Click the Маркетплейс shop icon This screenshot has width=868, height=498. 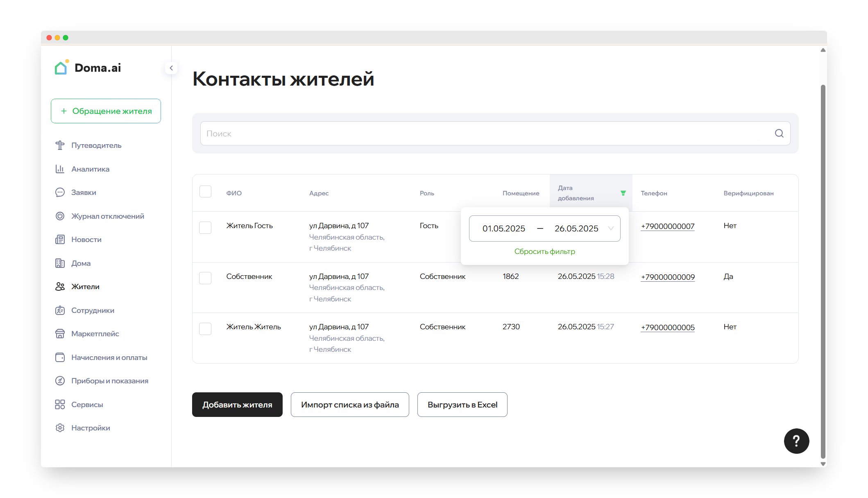[60, 334]
